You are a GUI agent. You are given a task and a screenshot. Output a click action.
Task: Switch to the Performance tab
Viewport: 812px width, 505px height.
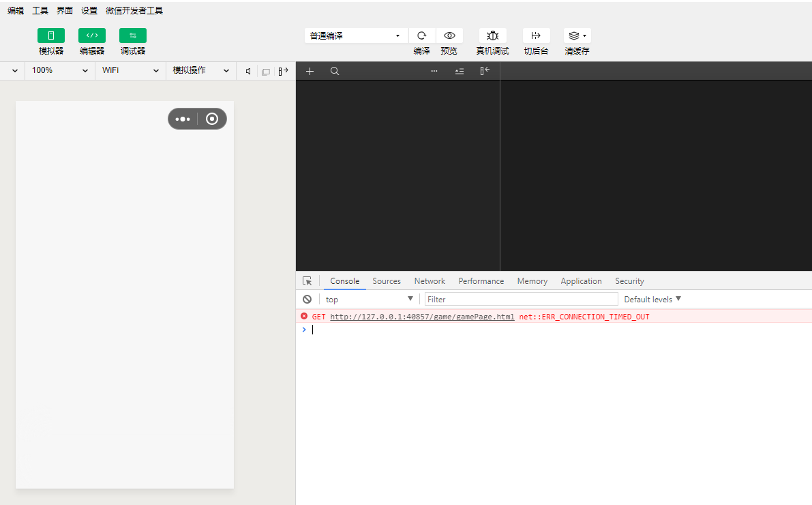pos(481,281)
